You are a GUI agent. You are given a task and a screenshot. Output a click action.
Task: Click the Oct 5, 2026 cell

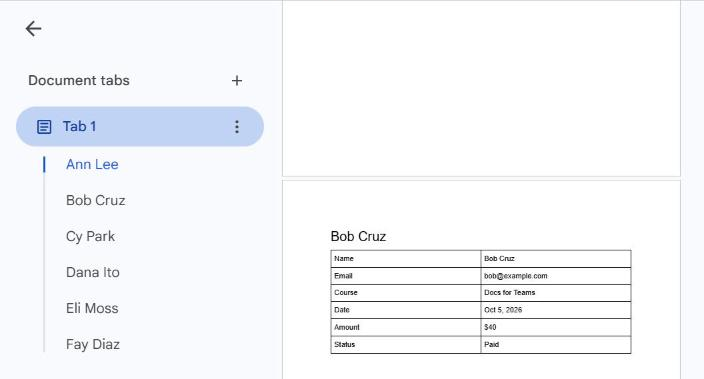point(556,310)
